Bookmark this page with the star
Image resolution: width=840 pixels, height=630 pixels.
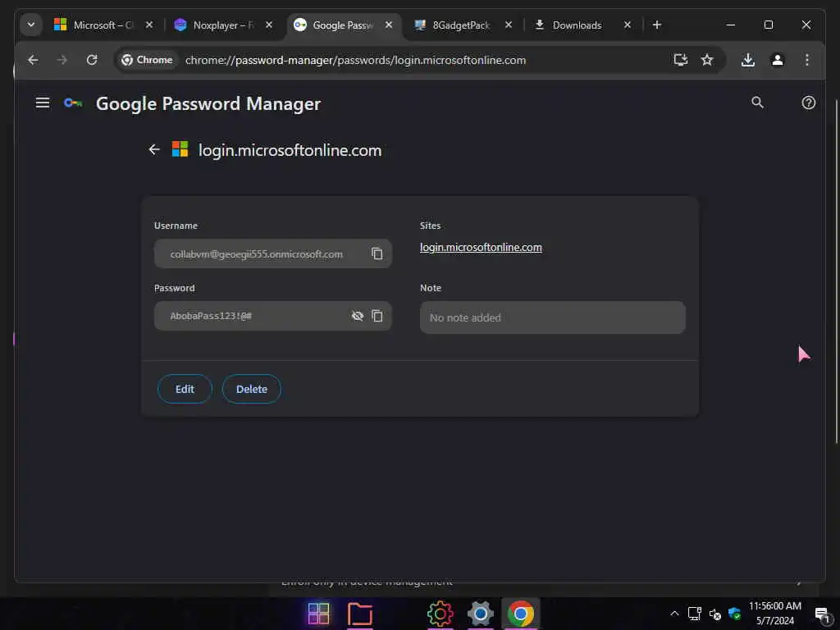click(707, 60)
